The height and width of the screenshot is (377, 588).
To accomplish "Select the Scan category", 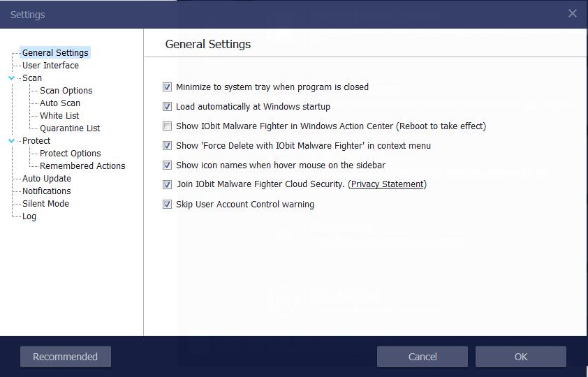I will pyautogui.click(x=32, y=78).
